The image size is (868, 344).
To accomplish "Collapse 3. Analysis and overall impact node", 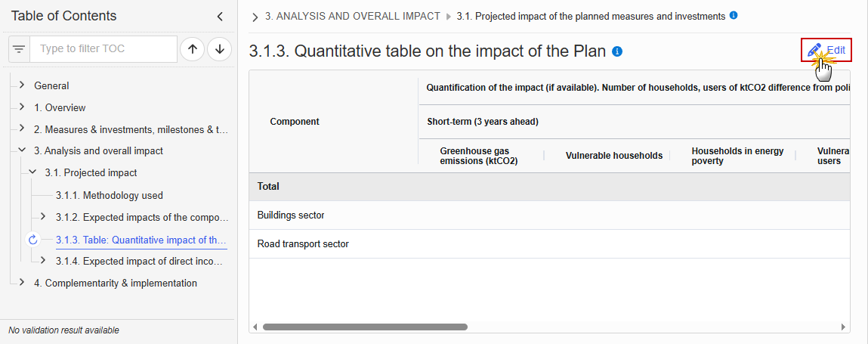I will (22, 150).
